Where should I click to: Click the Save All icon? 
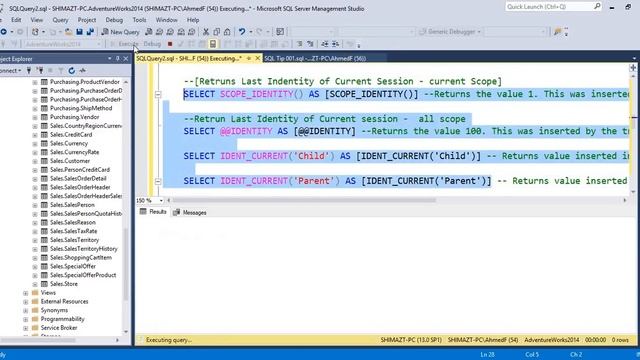pos(90,32)
